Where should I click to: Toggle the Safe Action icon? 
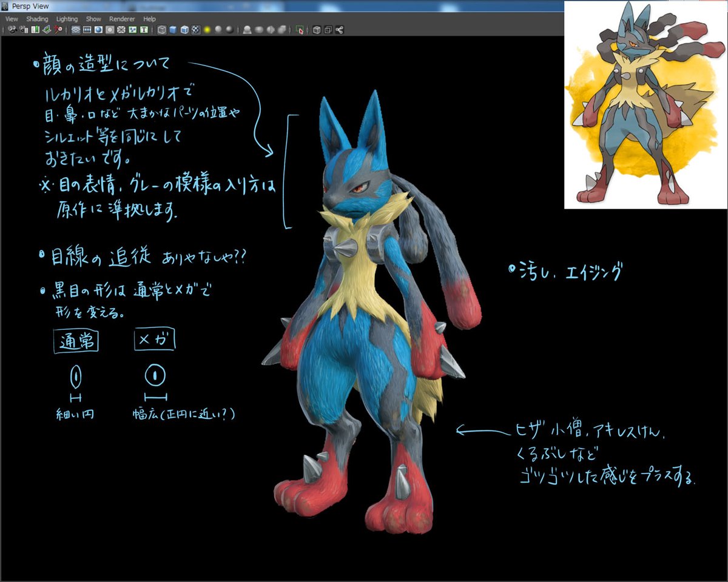132,29
